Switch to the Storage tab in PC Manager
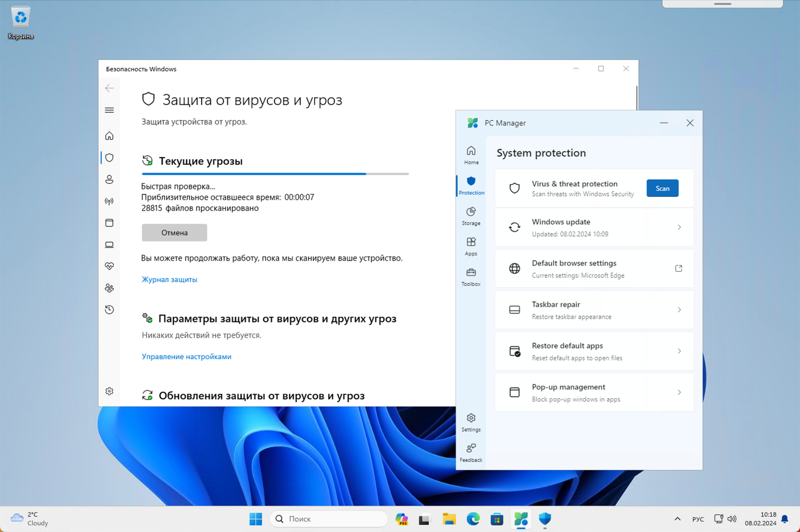800x532 pixels. click(471, 216)
